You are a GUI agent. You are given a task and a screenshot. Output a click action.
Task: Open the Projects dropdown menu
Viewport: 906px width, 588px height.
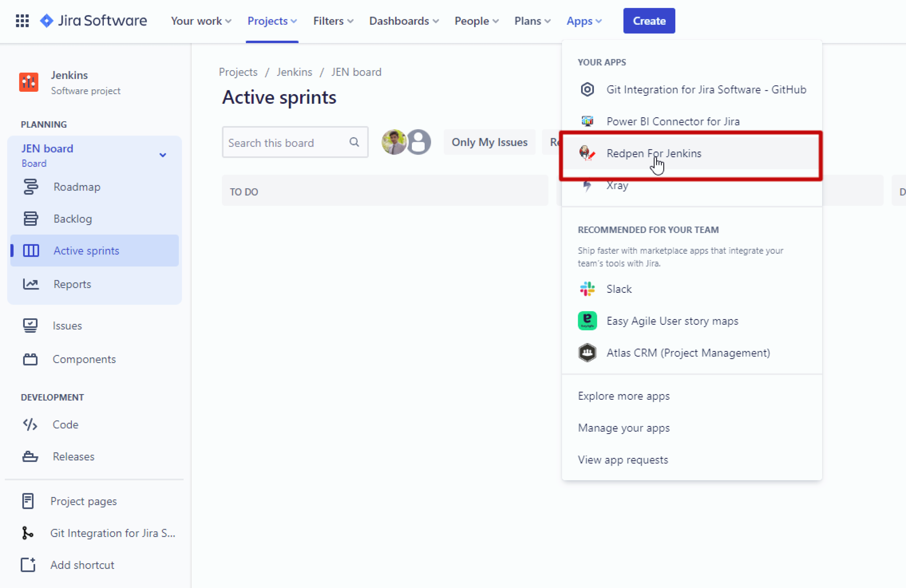(272, 21)
